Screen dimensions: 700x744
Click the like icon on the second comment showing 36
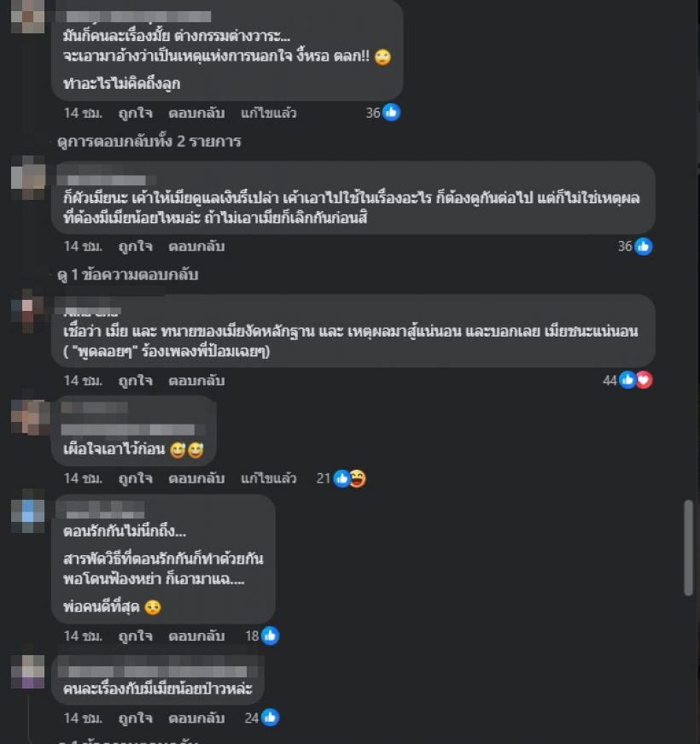click(644, 246)
